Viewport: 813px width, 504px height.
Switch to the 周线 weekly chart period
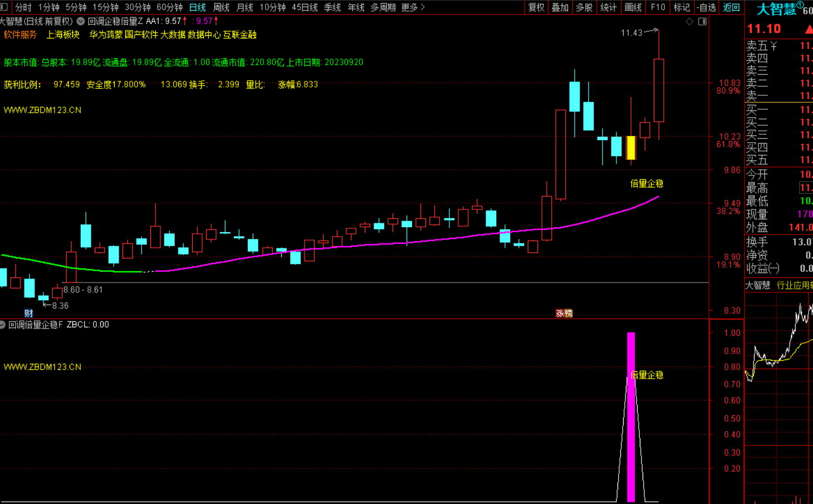(221, 7)
